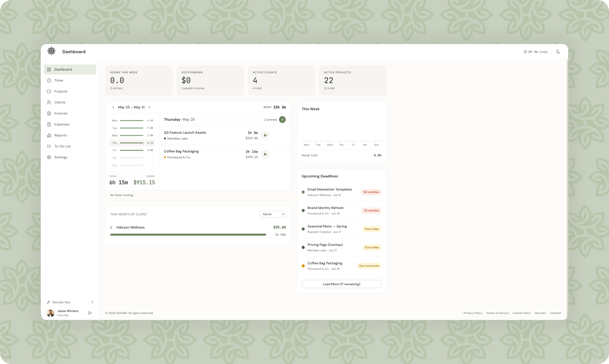
Task: Select Tue row showing 7:00
Action: pos(132,128)
